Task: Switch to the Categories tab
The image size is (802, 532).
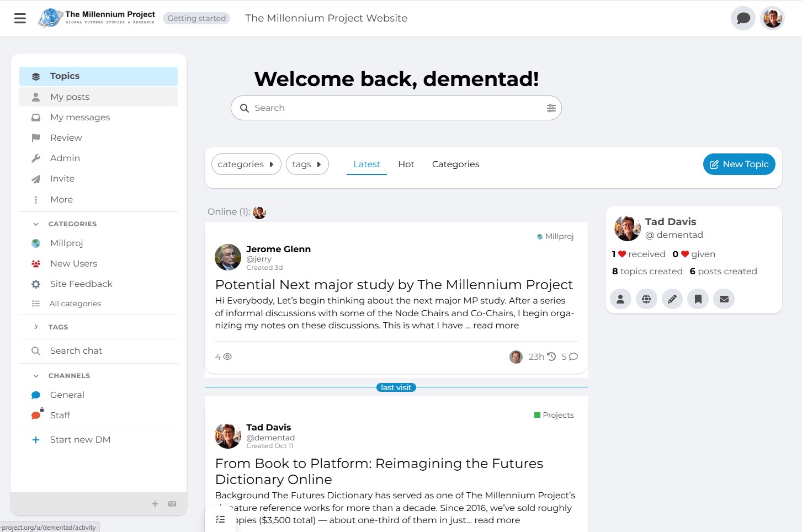Action: 455,164
